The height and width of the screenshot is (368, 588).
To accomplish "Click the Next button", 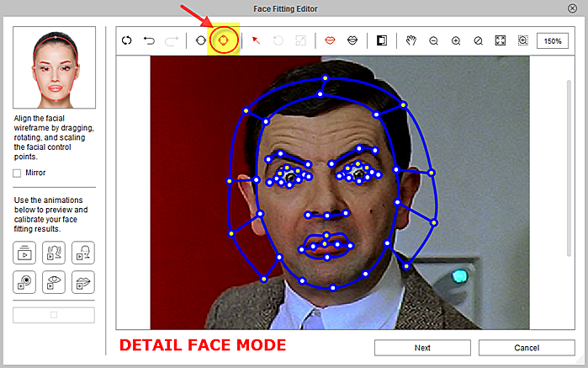I will pyautogui.click(x=422, y=348).
